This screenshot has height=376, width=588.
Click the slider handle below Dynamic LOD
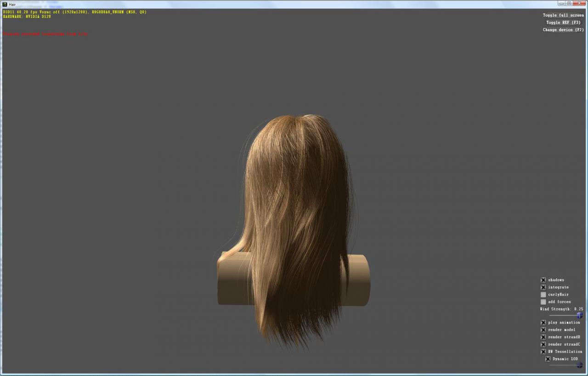580,365
